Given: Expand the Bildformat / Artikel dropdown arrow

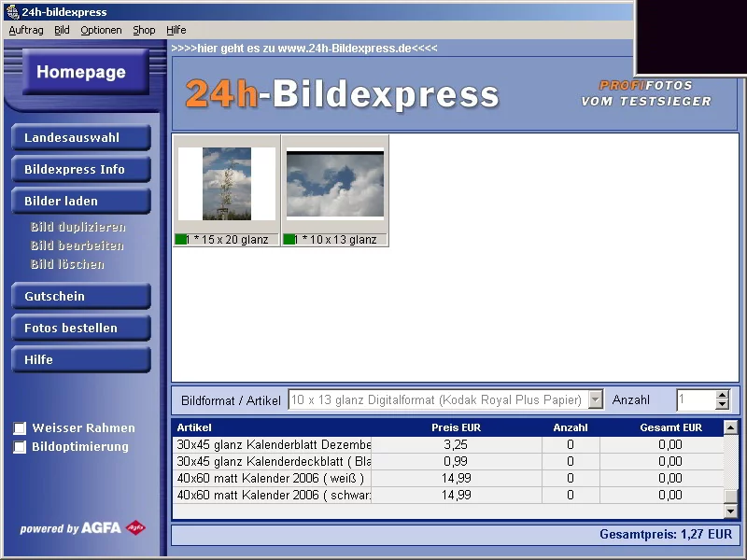Looking at the screenshot, I should tap(596, 400).
